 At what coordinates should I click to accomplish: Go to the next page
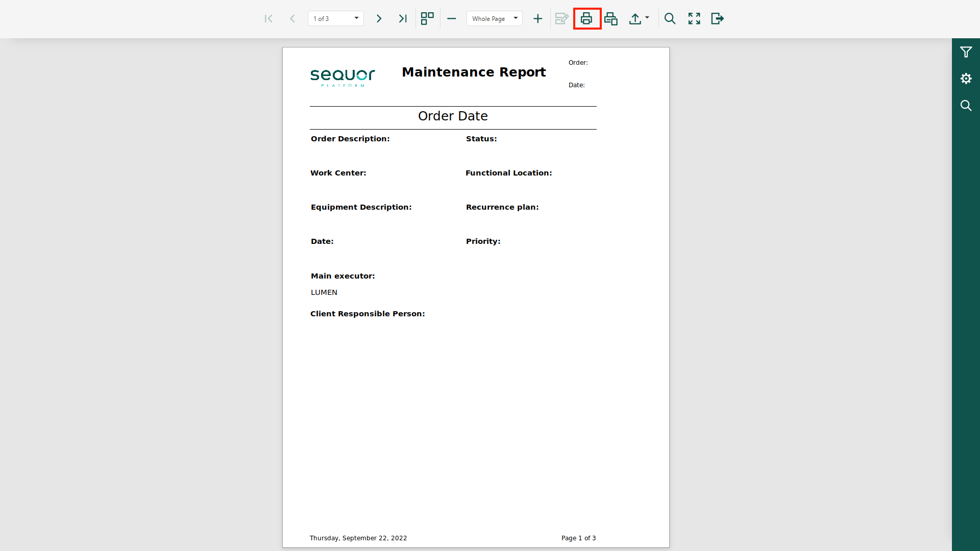coord(379,19)
